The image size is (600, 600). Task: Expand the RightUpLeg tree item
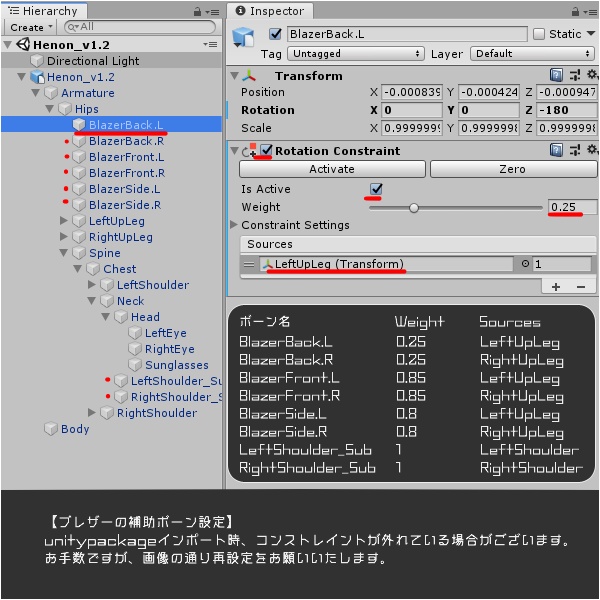64,236
